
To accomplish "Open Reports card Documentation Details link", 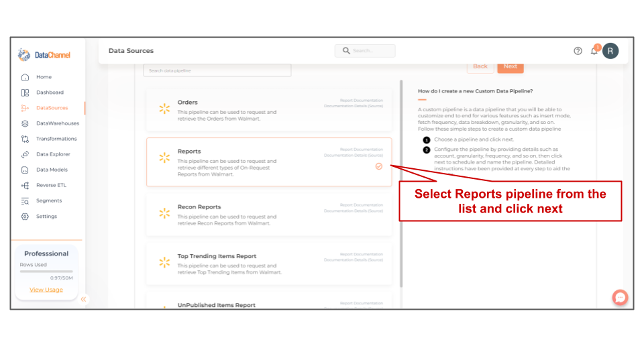I will (x=354, y=155).
